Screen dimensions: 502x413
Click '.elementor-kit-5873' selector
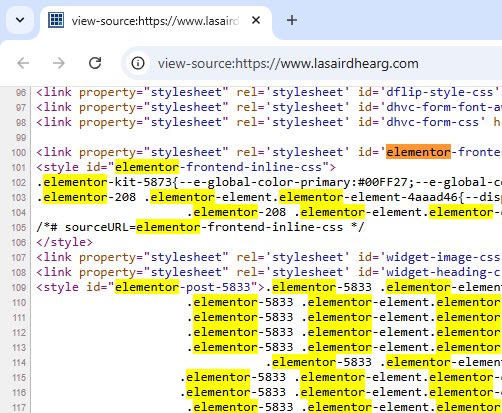[105, 182]
